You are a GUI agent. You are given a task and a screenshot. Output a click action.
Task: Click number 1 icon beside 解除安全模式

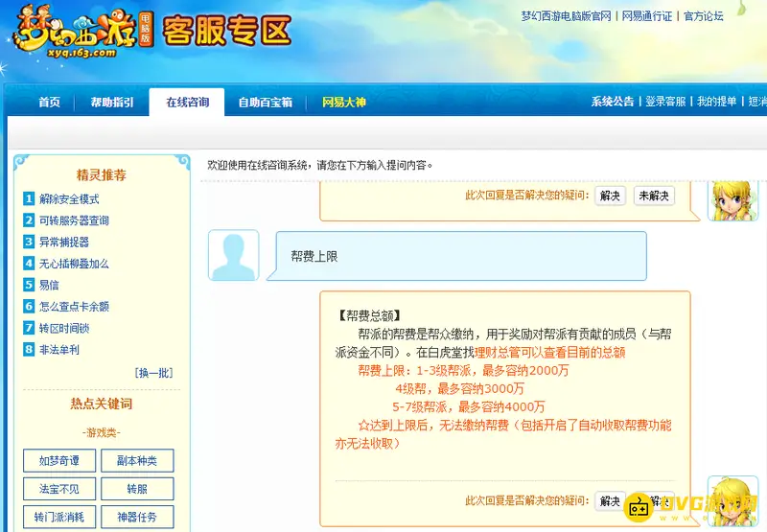coord(29,198)
